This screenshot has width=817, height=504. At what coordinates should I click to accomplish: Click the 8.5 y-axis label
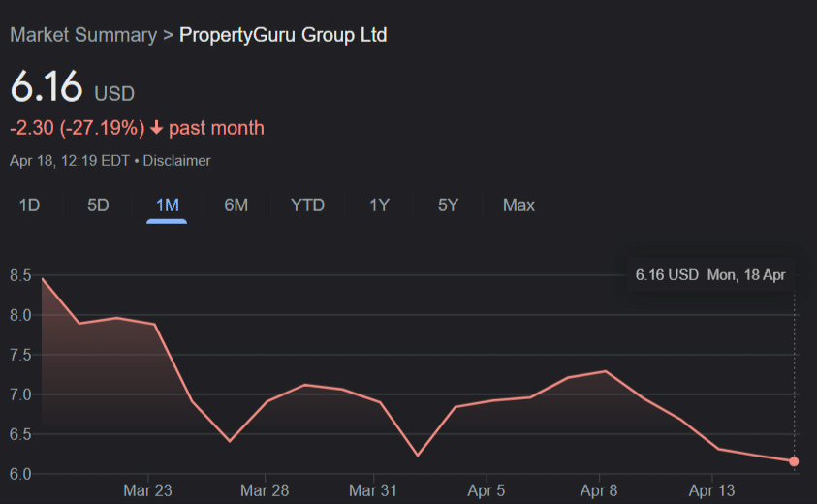pos(20,275)
